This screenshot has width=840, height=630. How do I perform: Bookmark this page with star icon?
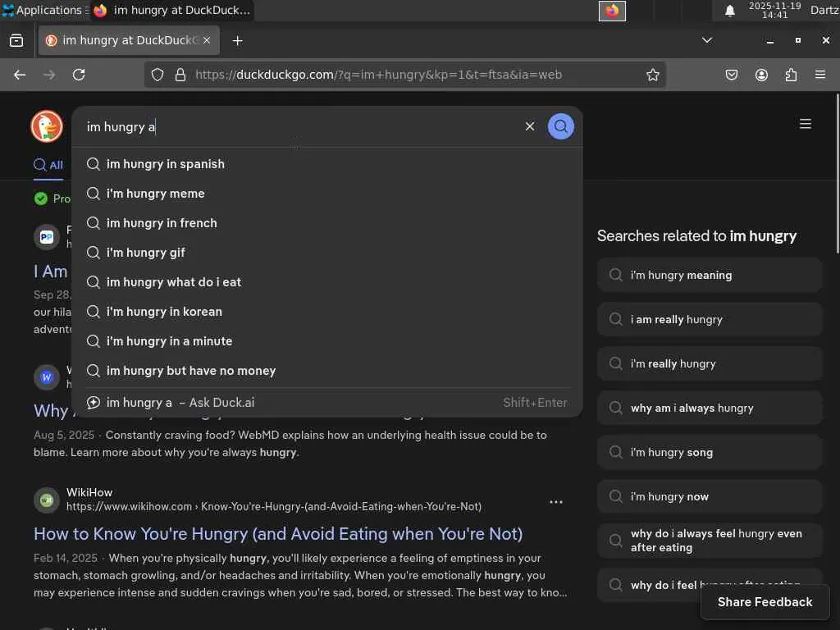click(653, 75)
